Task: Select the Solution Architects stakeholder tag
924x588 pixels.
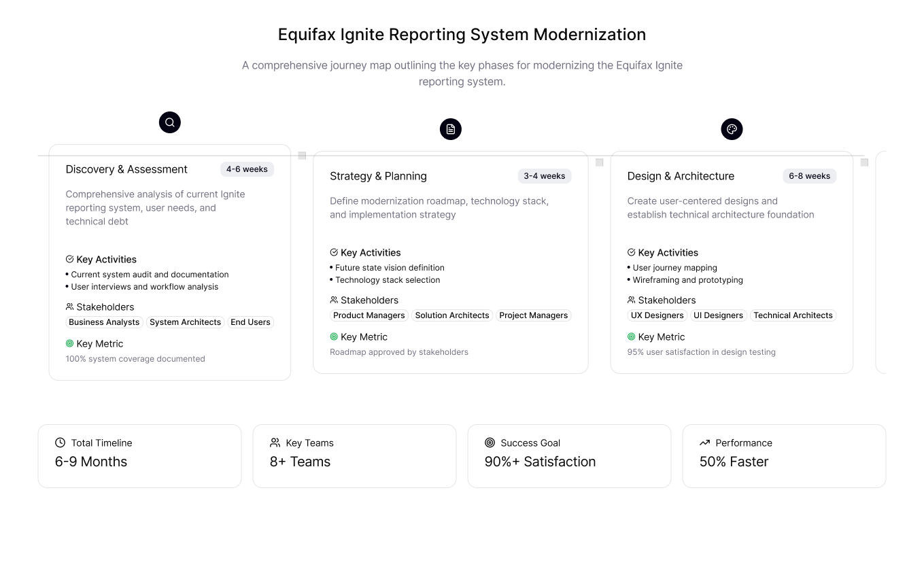Action: tap(452, 315)
